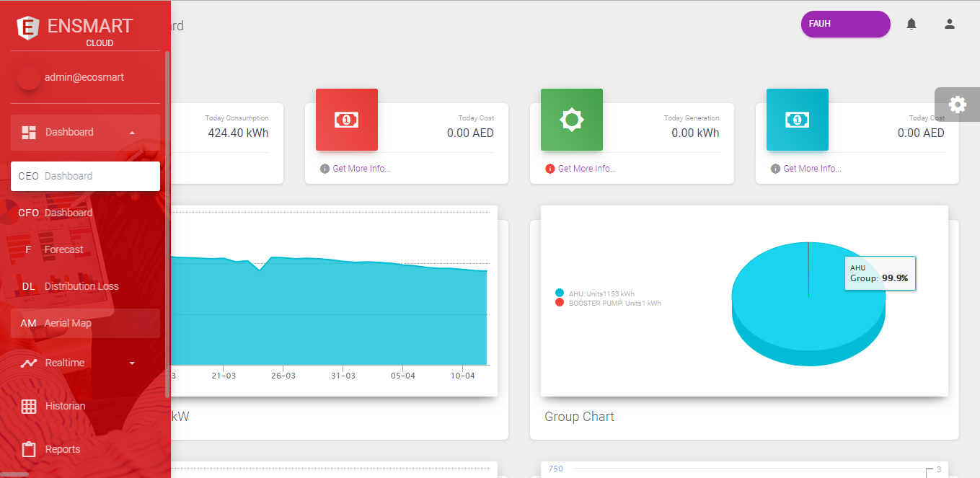Image resolution: width=980 pixels, height=478 pixels.
Task: Click the ENSMART shield logo
Action: (28, 27)
